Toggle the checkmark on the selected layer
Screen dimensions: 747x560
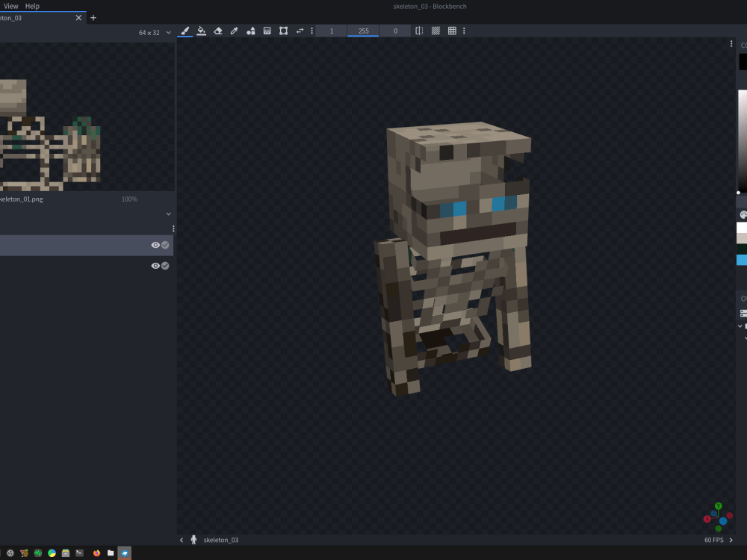(x=165, y=244)
